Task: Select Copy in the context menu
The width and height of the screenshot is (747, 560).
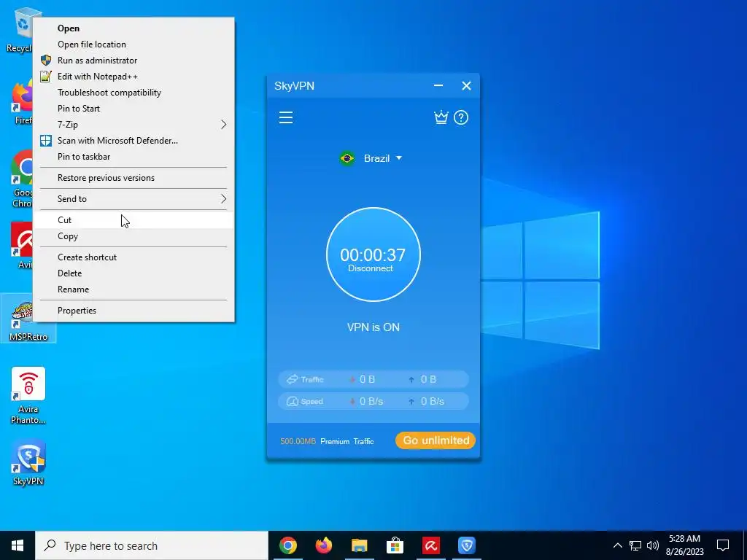Action: point(134,236)
